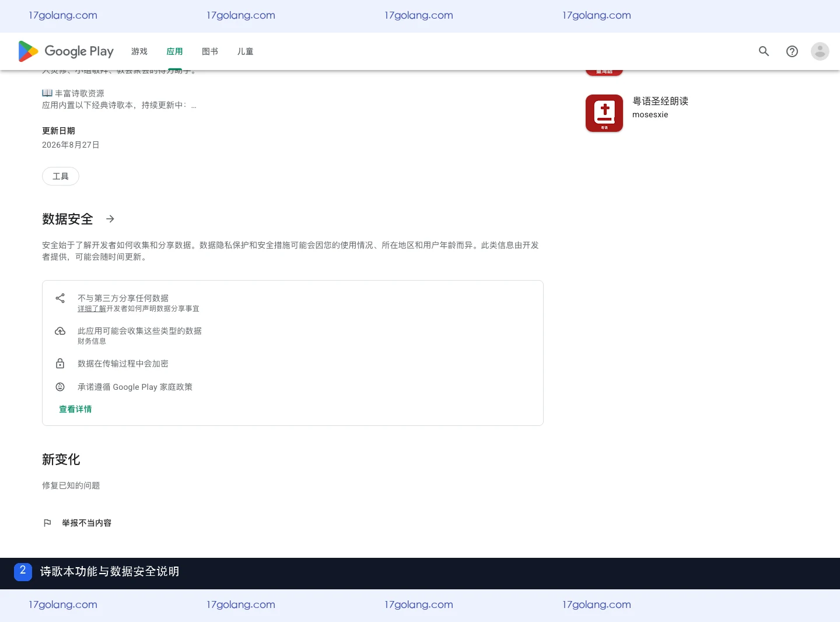Click the 数据安全 heading
This screenshot has width=840, height=622.
pos(68,219)
